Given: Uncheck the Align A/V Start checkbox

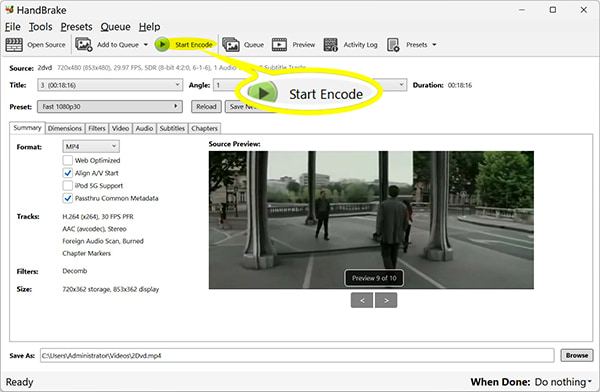Looking at the screenshot, I should click(x=68, y=173).
